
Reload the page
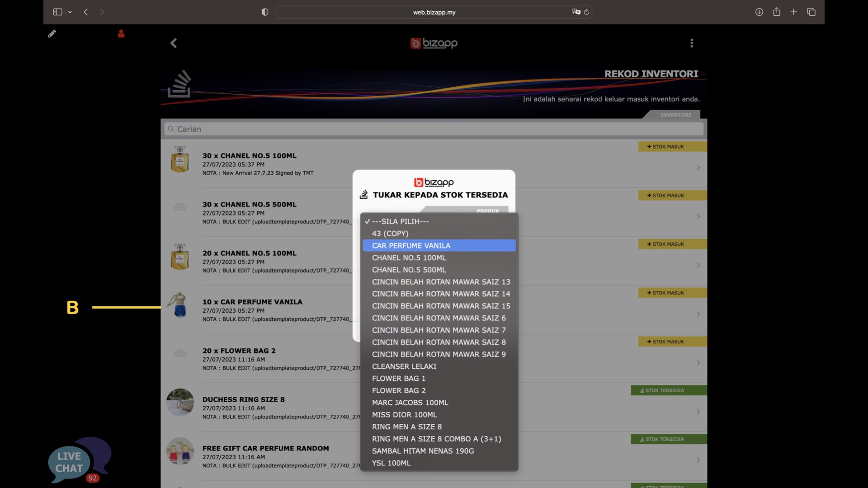pos(586,12)
